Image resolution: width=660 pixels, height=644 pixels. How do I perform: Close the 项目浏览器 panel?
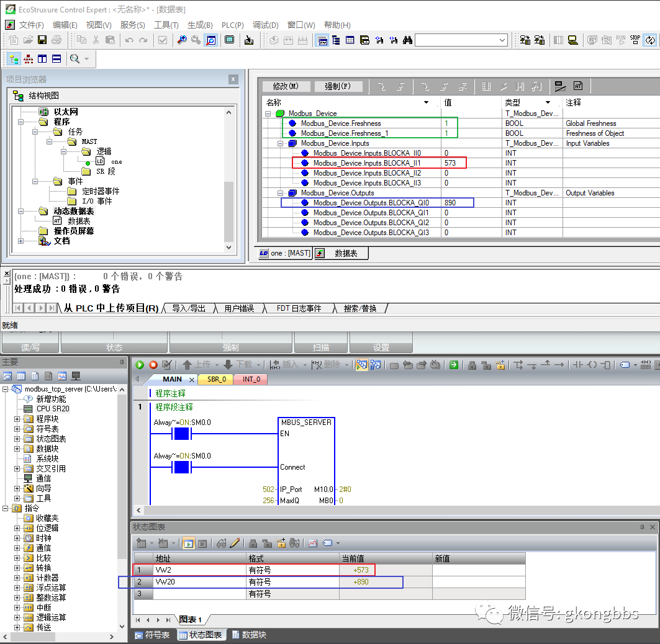click(x=233, y=79)
